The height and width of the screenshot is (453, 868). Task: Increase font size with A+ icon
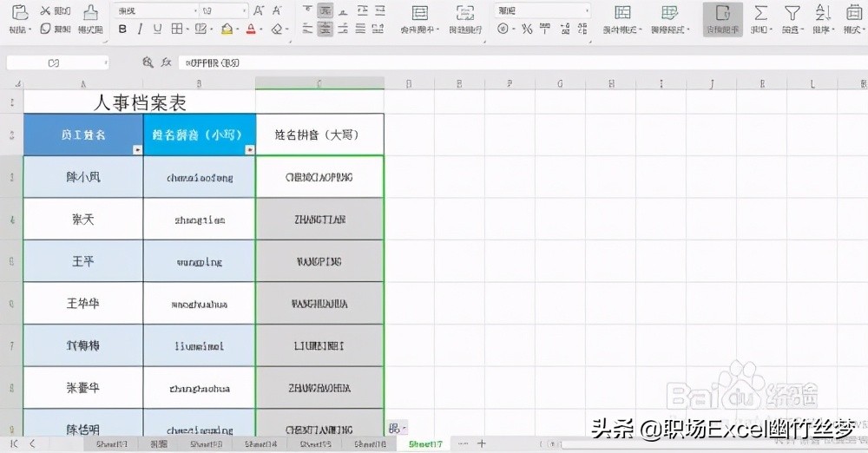pyautogui.click(x=259, y=10)
